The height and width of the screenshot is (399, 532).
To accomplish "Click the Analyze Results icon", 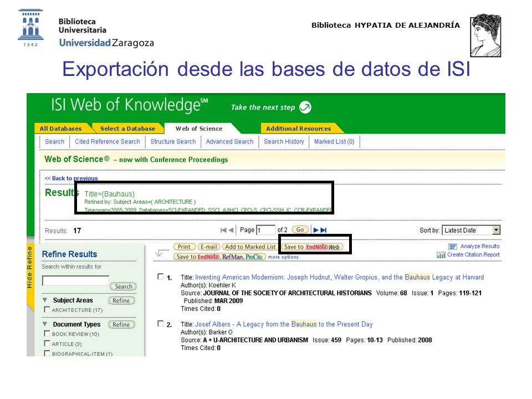I will tap(453, 247).
